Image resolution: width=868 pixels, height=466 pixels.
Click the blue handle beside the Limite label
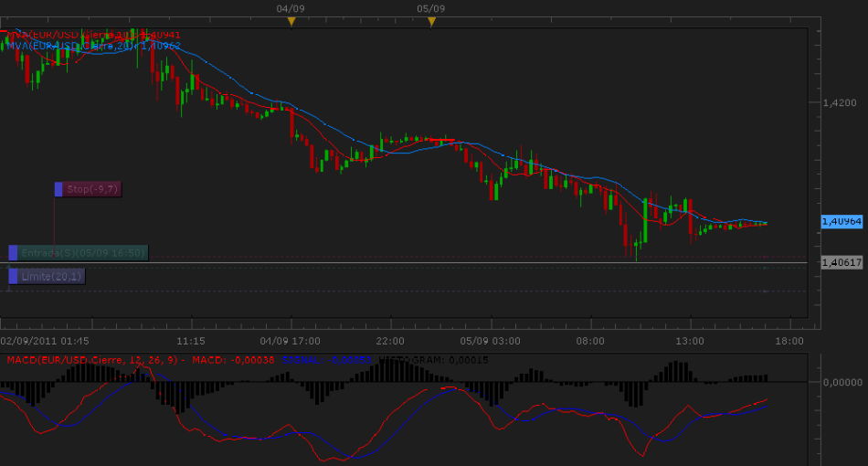click(13, 276)
